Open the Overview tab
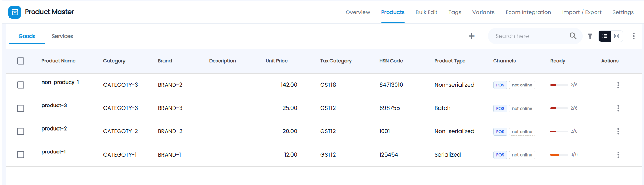This screenshot has height=185, width=644. [x=358, y=12]
